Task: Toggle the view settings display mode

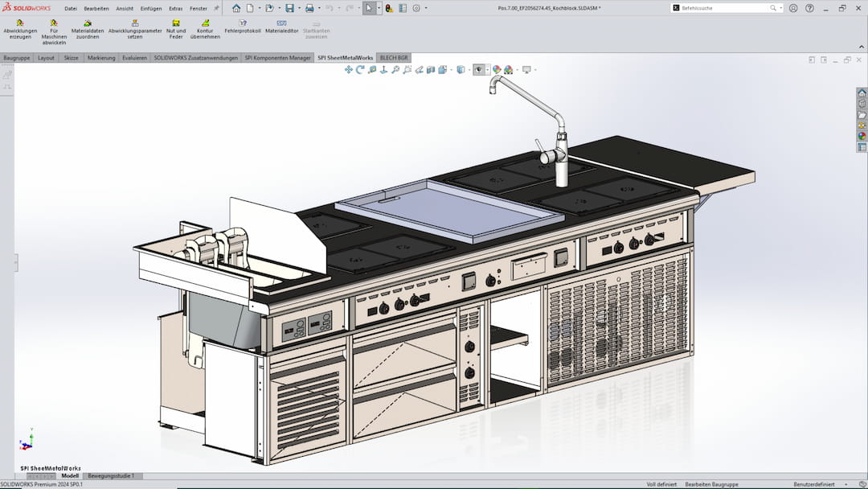Action: click(x=526, y=70)
